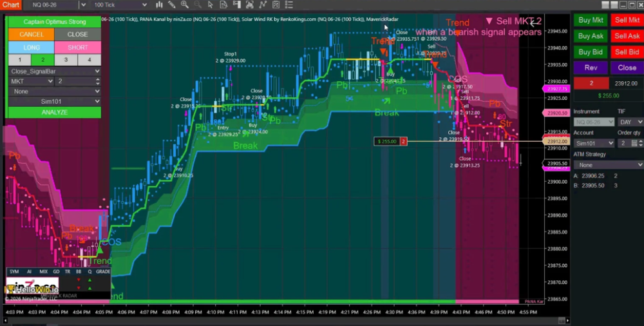This screenshot has height=326, width=644.
Task: Expand the Close_SignalBar dropdown
Action: point(54,72)
